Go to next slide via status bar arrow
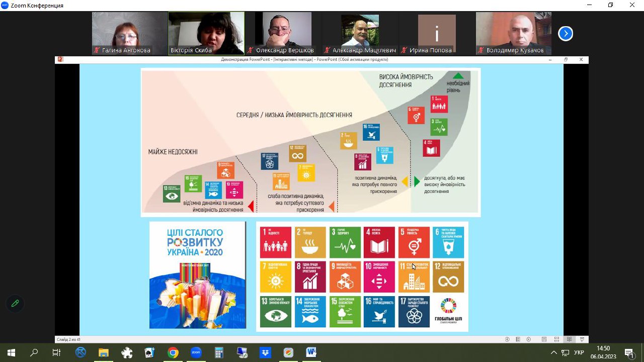 tap(529, 339)
